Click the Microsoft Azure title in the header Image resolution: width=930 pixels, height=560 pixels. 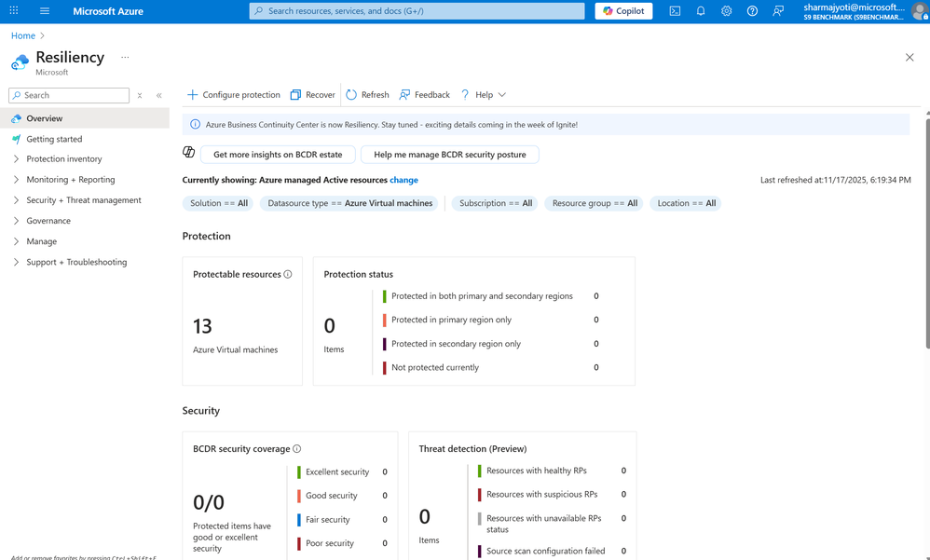108,10
